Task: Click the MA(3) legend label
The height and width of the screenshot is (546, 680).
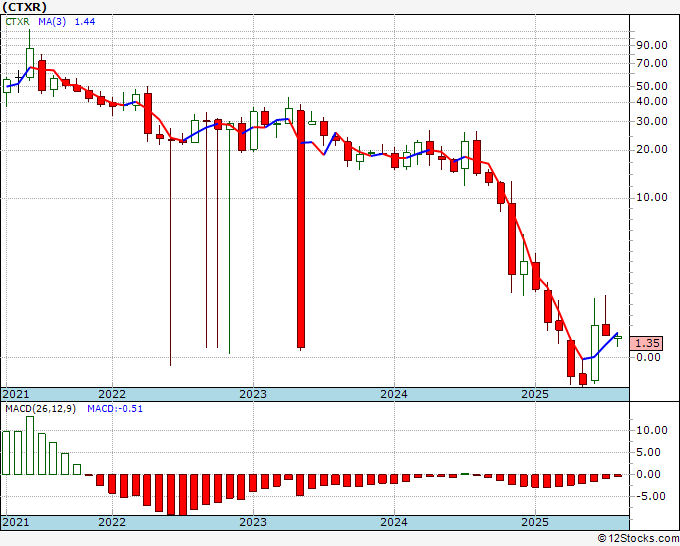Action: [x=52, y=22]
